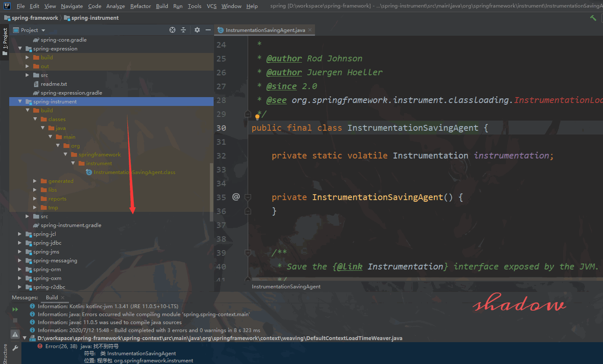Click the info icon on Kotlin information line
The width and height of the screenshot is (603, 364).
(32, 306)
